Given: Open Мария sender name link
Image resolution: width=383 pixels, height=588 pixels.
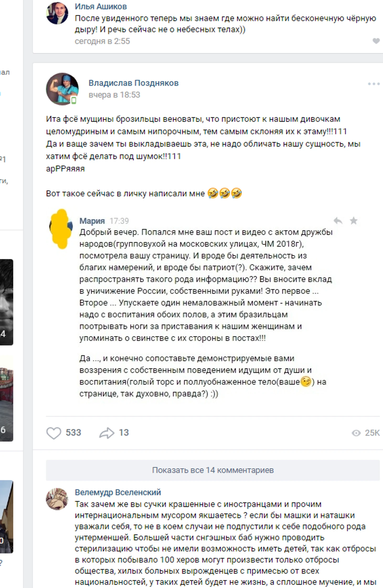Looking at the screenshot, I should (92, 221).
